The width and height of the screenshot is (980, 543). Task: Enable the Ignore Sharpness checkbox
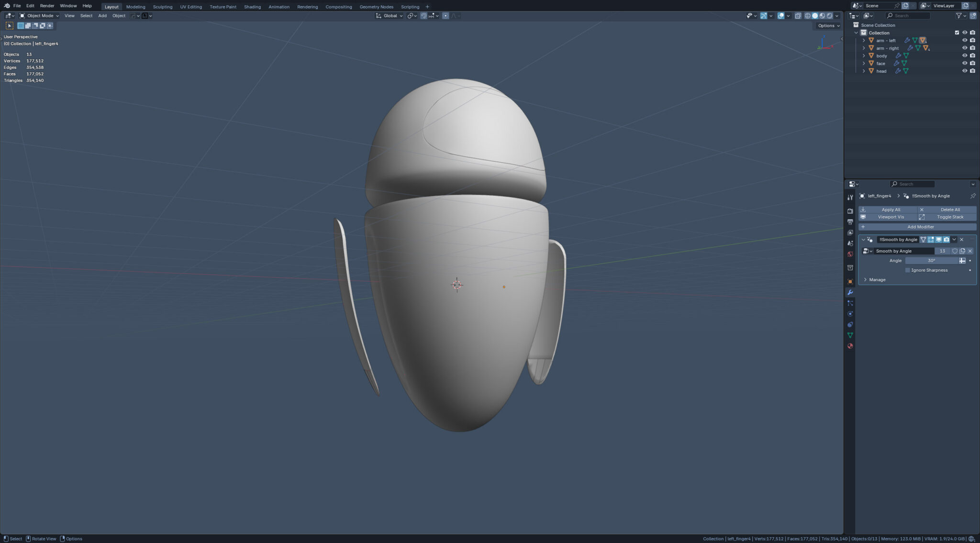coord(907,270)
